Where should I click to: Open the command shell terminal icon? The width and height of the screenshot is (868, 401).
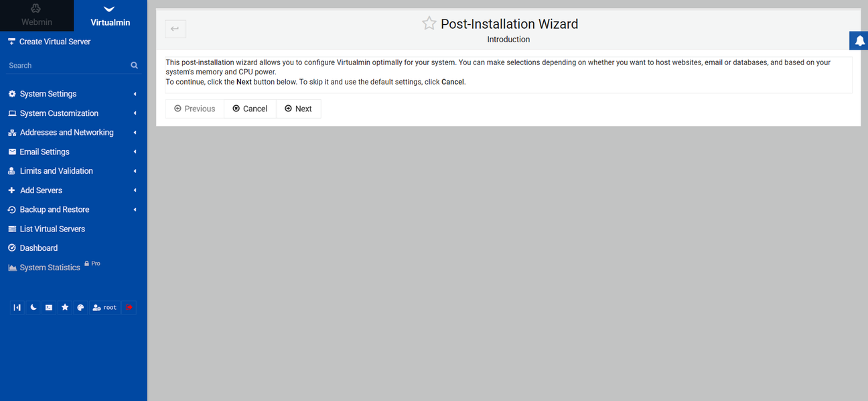[49, 308]
